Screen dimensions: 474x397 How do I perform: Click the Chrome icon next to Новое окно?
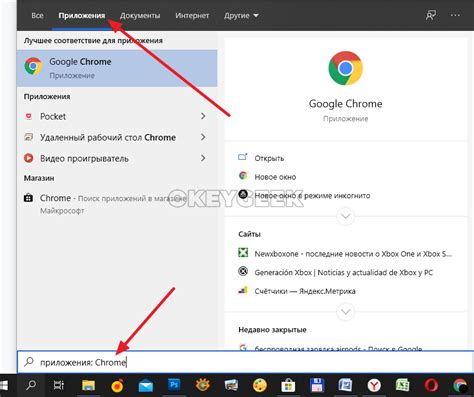click(243, 176)
